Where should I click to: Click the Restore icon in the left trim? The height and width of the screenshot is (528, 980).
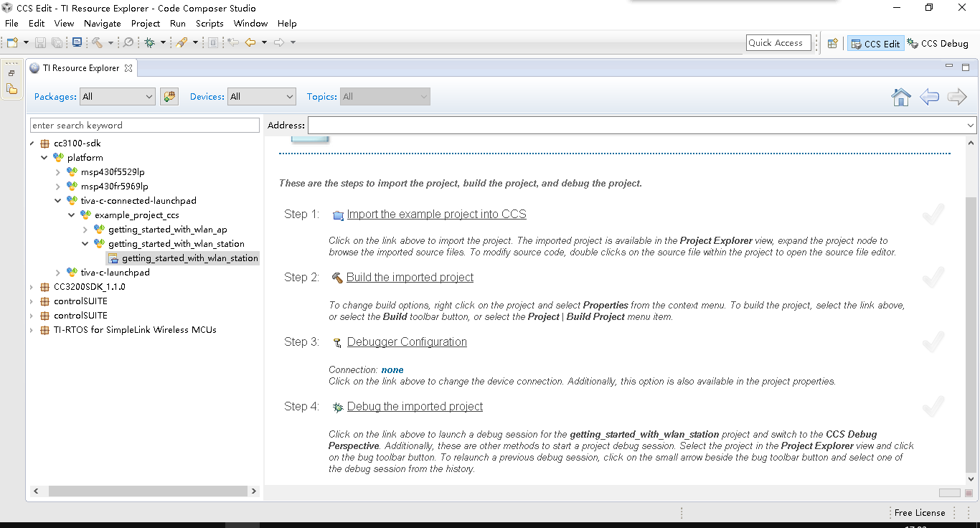[x=11, y=73]
